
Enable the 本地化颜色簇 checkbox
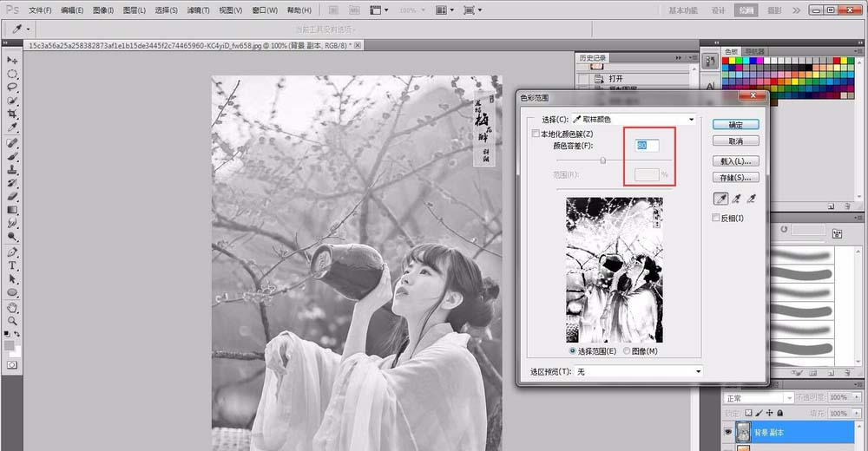536,134
